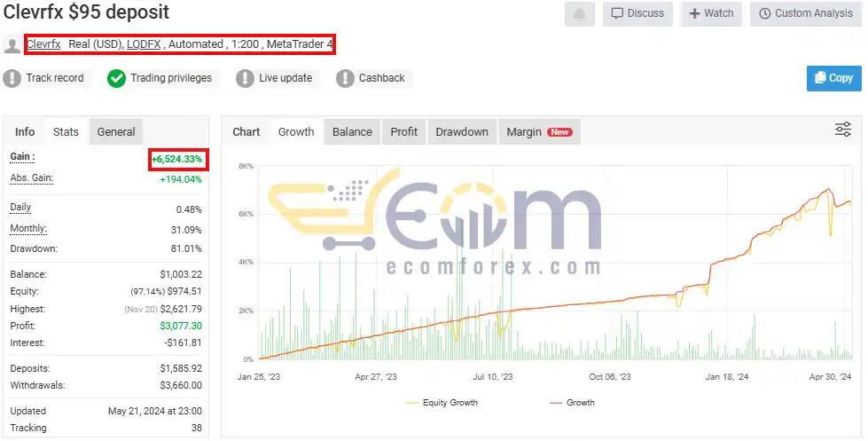Click the Clevrfx user avatar icon
Screen dimensions: 868x441
click(12, 44)
